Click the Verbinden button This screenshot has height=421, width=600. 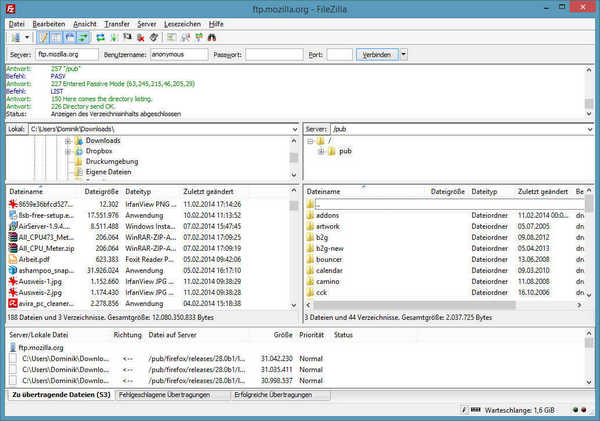point(378,54)
